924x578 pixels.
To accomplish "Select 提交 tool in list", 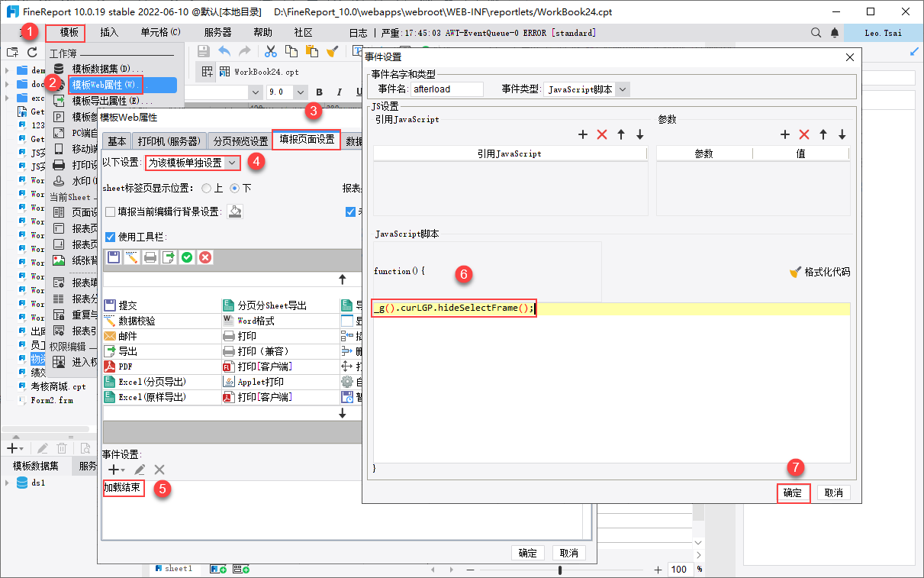I will tap(162, 305).
